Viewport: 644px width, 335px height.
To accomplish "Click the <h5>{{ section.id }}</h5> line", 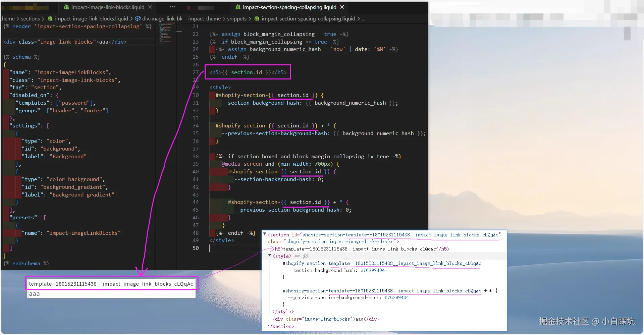I will (248, 72).
